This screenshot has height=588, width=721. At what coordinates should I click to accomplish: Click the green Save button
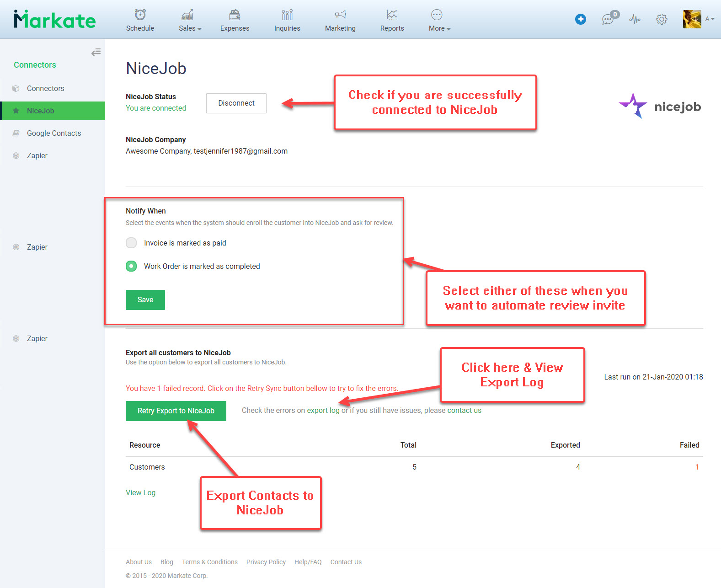coord(145,300)
